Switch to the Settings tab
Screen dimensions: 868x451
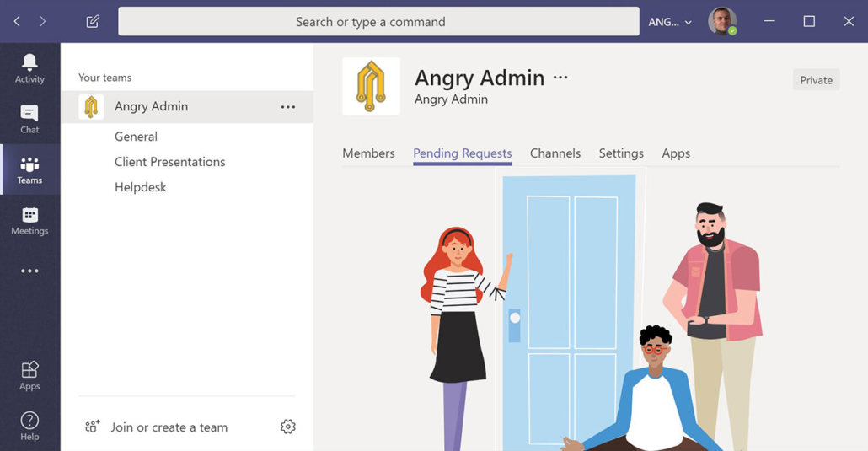click(621, 153)
